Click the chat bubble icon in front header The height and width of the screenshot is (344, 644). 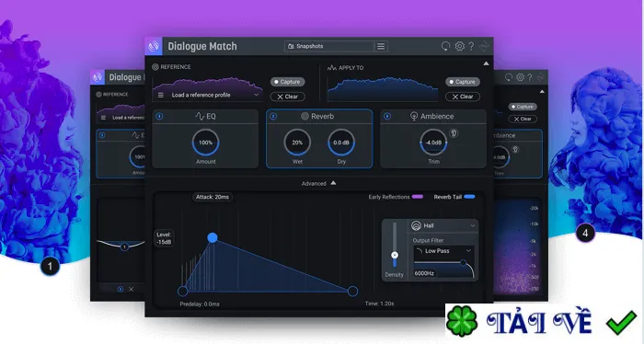[445, 46]
